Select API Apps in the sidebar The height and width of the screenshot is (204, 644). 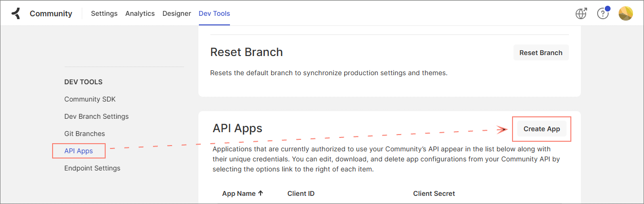[x=78, y=151]
